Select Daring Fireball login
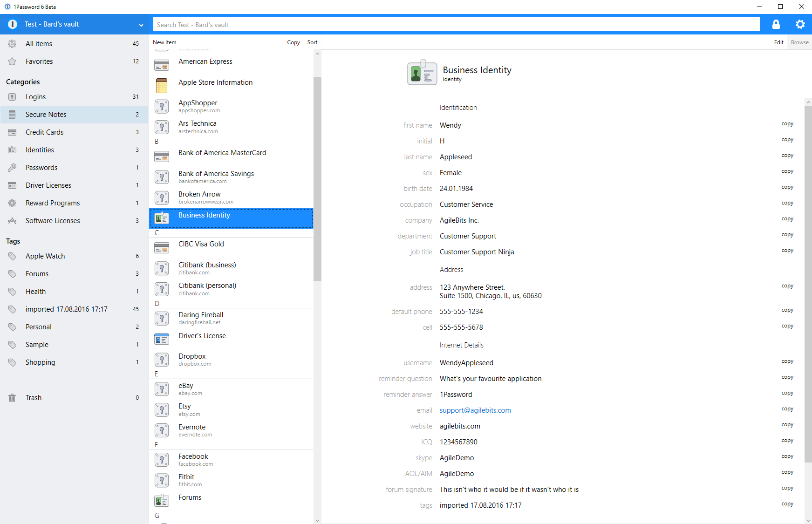 click(x=231, y=318)
